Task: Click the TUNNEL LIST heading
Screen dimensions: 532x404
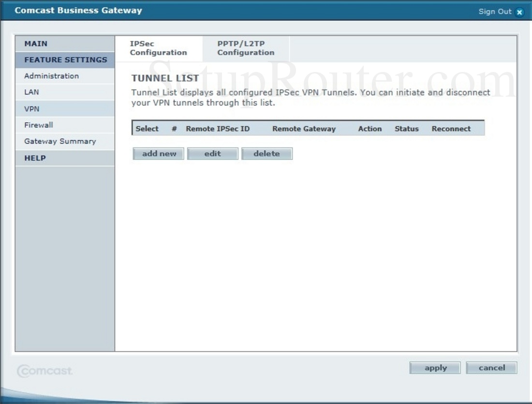Action: pos(165,78)
